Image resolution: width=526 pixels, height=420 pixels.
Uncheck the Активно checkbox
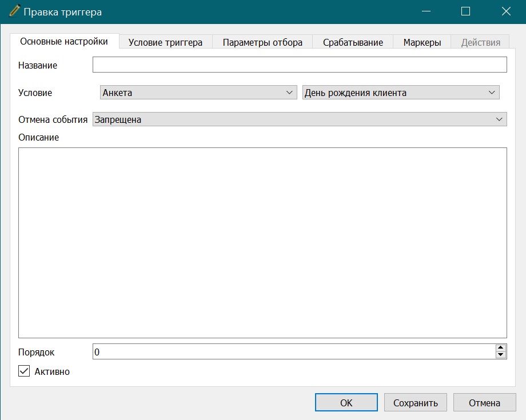click(24, 371)
